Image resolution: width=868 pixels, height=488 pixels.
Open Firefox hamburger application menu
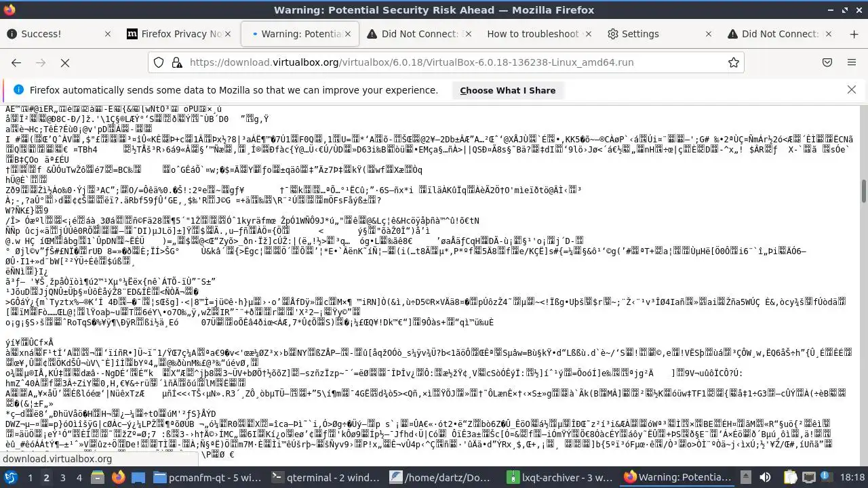click(852, 62)
